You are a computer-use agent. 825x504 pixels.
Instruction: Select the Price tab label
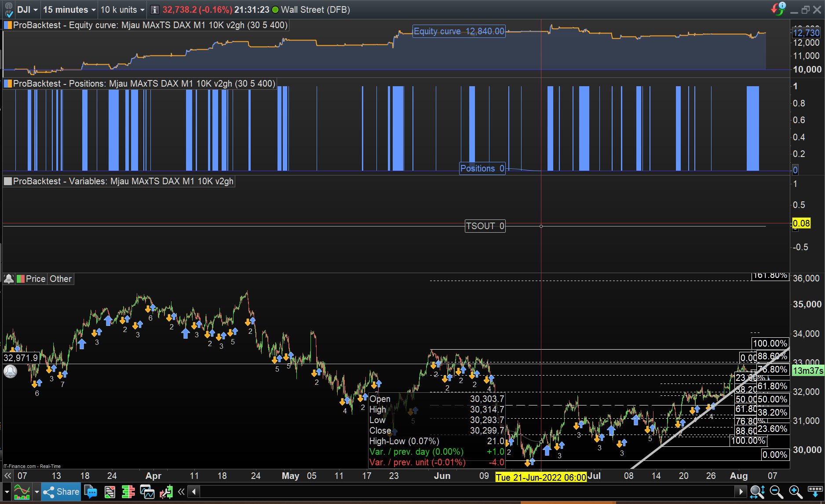[35, 279]
